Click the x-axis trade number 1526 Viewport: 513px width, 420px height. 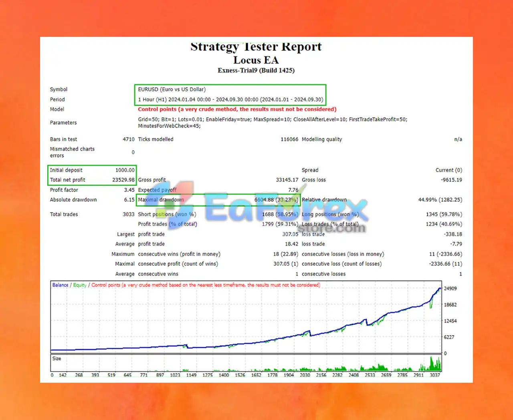[x=240, y=375]
